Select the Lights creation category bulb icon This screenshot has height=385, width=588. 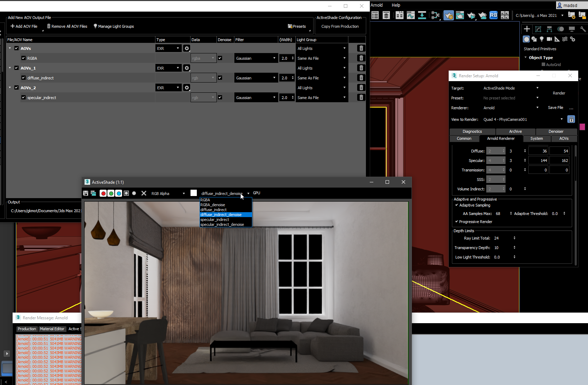pyautogui.click(x=542, y=39)
